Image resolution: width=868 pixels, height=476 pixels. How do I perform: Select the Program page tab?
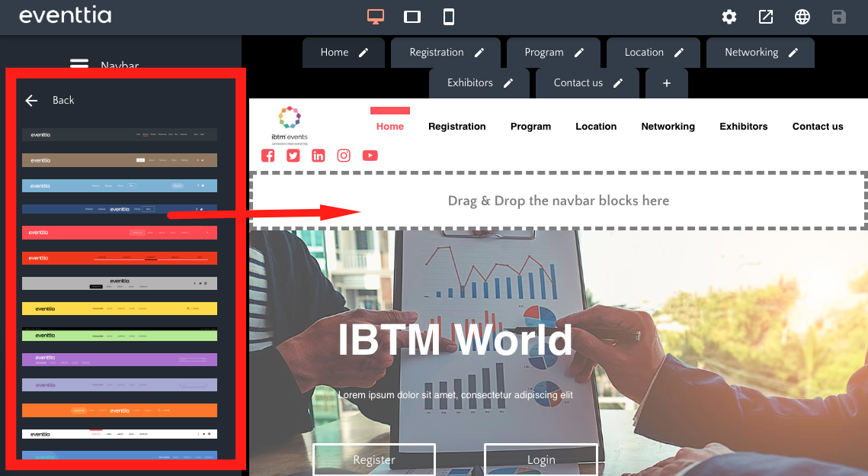coord(544,53)
